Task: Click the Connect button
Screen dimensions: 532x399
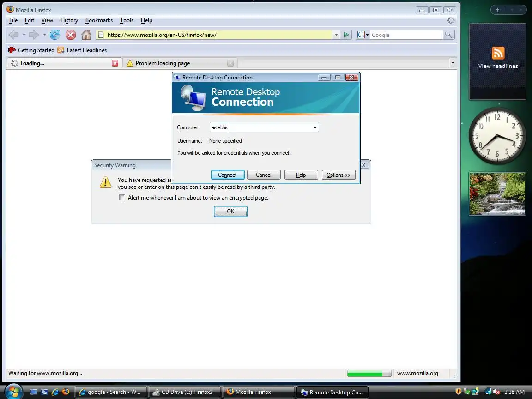Action: click(227, 175)
